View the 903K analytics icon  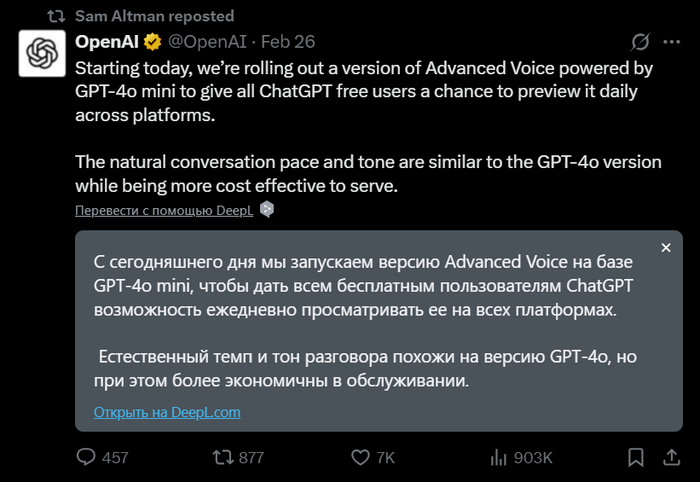point(497,458)
